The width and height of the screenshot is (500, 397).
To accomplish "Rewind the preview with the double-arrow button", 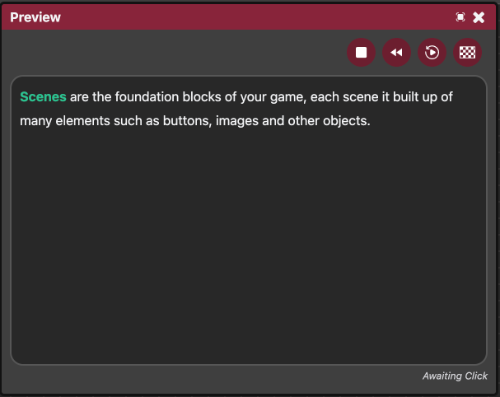I will tap(396, 52).
